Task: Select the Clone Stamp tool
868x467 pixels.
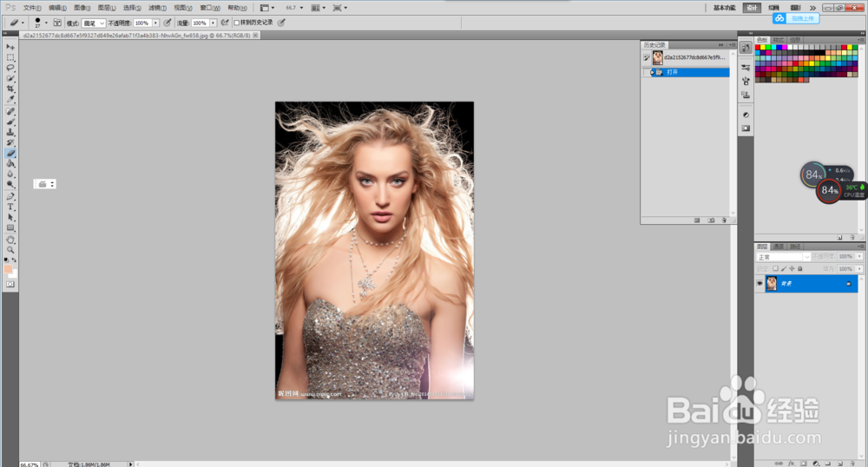Action: pos(10,132)
